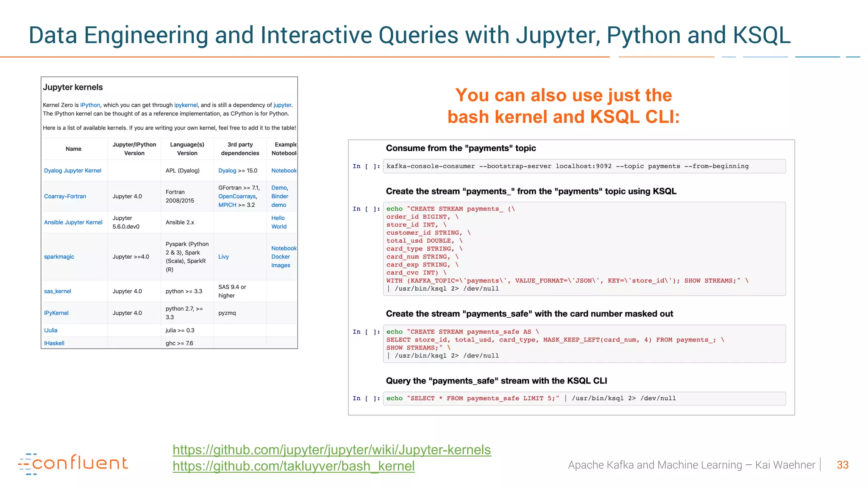Click the 'Jupyter kernels' heading

tap(72, 87)
